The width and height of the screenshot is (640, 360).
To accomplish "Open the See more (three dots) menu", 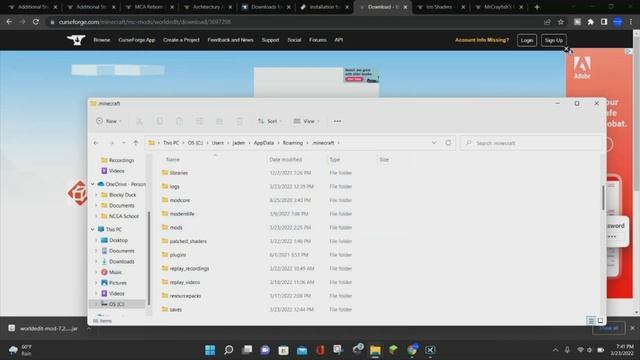I will [337, 121].
